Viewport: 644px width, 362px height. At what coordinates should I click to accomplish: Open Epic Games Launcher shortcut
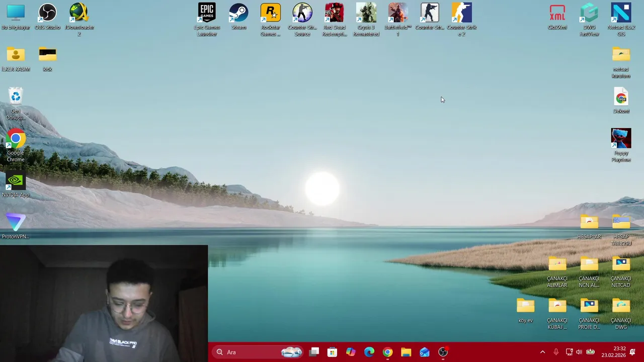[207, 20]
